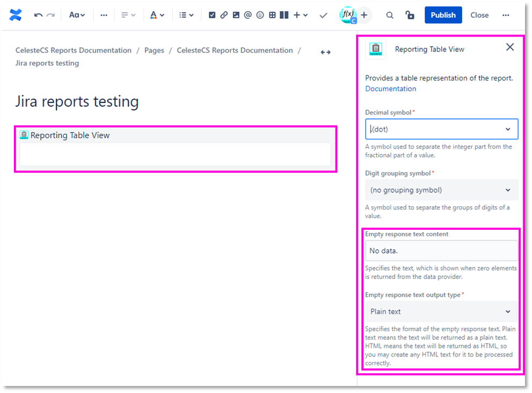
Task: Undo the last edit
Action: point(38,15)
